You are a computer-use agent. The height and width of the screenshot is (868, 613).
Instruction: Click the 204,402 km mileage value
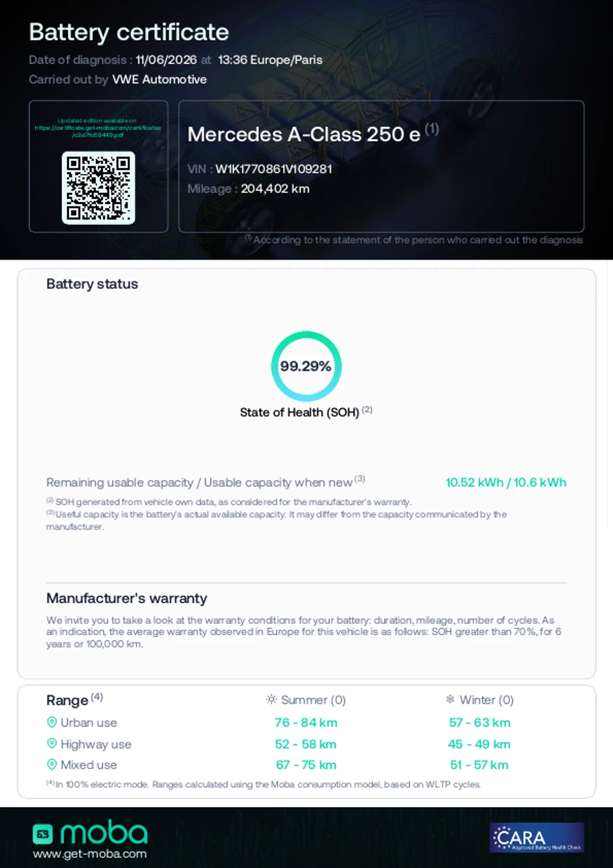[275, 189]
